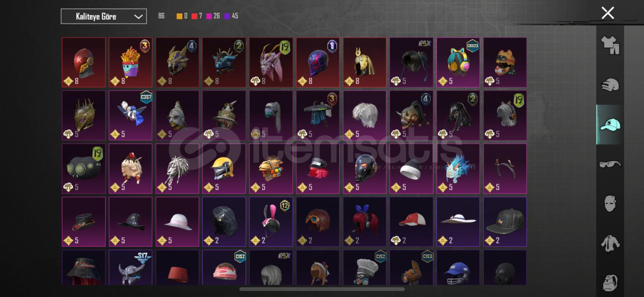Filter by the purple quality count 45
Viewport: 644px width, 297px height.
[231, 16]
